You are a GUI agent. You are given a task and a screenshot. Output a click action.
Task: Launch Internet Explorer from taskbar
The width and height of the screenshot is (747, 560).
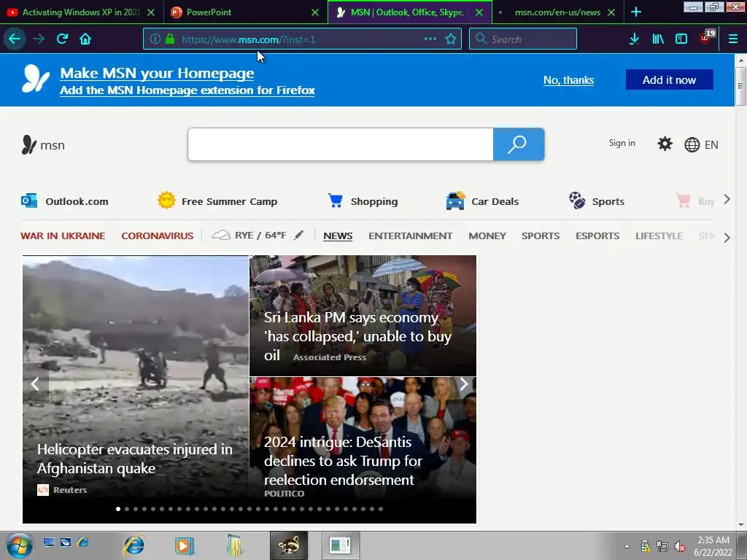point(134,545)
